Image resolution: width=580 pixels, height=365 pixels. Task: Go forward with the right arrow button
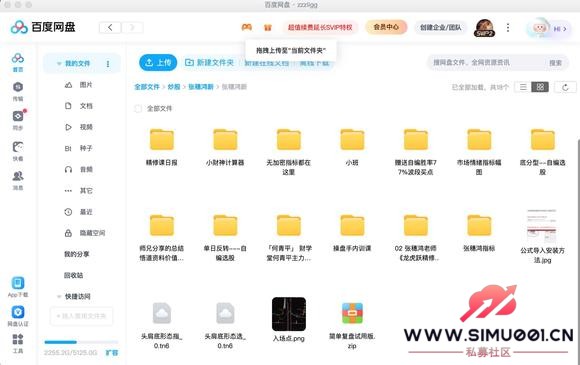[132, 27]
